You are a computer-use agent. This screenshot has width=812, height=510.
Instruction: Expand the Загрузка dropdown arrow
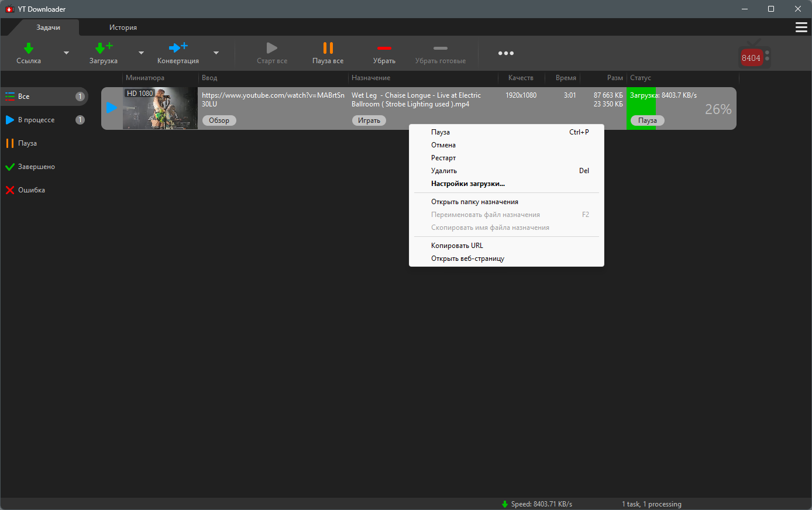click(x=141, y=53)
